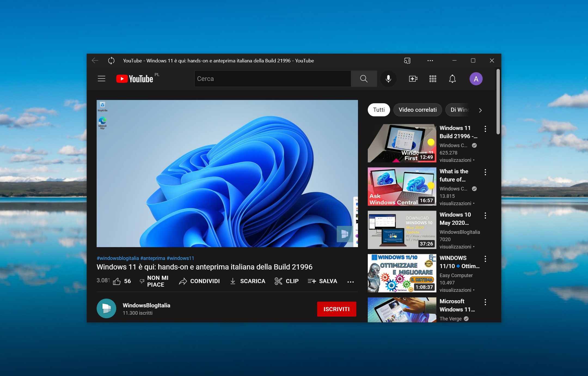
Task: Minimize the YouTube app window
Action: [x=454, y=60]
